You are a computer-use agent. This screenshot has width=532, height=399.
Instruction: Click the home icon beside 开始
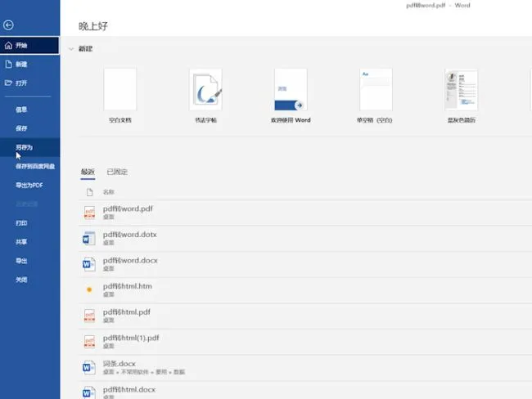click(8, 46)
